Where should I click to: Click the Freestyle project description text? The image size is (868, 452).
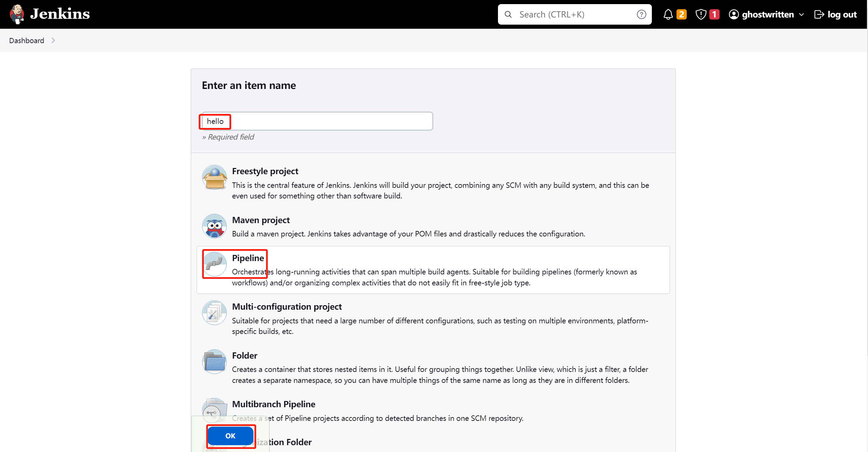coord(440,191)
